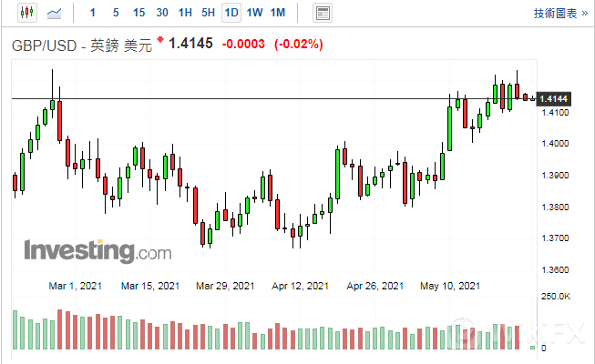Viewport: 595px width, 364px height.
Task: Switch to the line chart icon
Action: click(55, 13)
